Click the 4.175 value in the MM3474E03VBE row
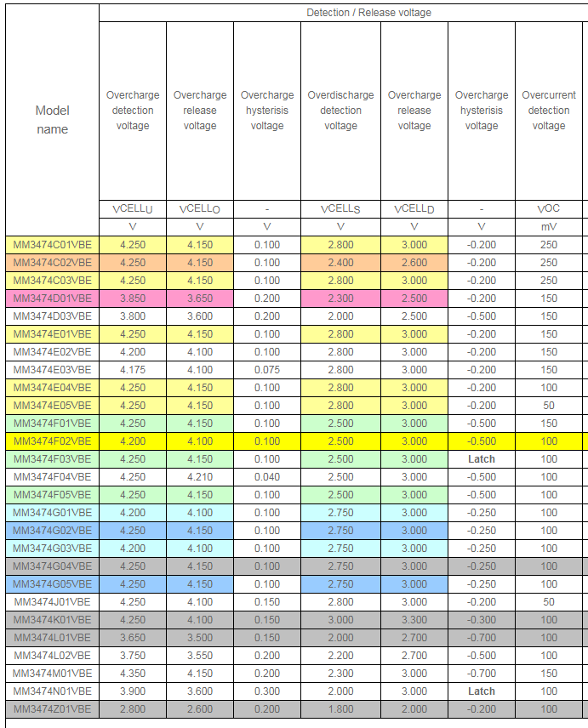The image size is (588, 728). tap(133, 370)
